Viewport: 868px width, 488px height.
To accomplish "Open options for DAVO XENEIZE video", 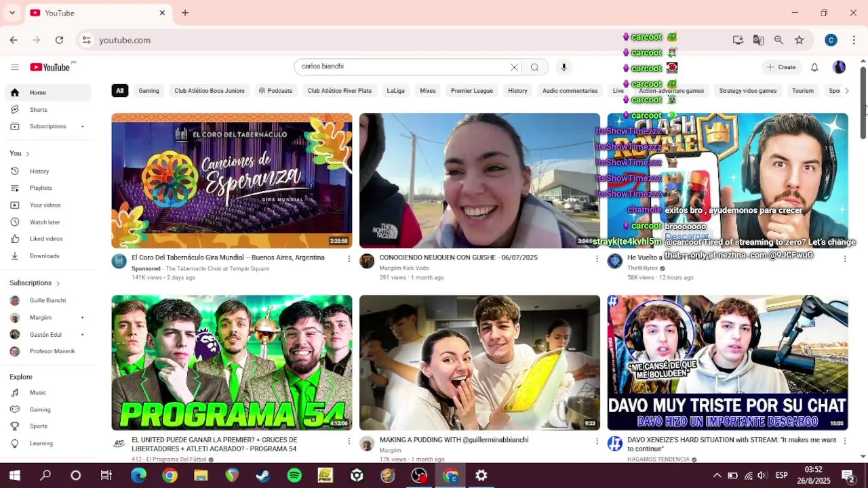I will tap(845, 441).
